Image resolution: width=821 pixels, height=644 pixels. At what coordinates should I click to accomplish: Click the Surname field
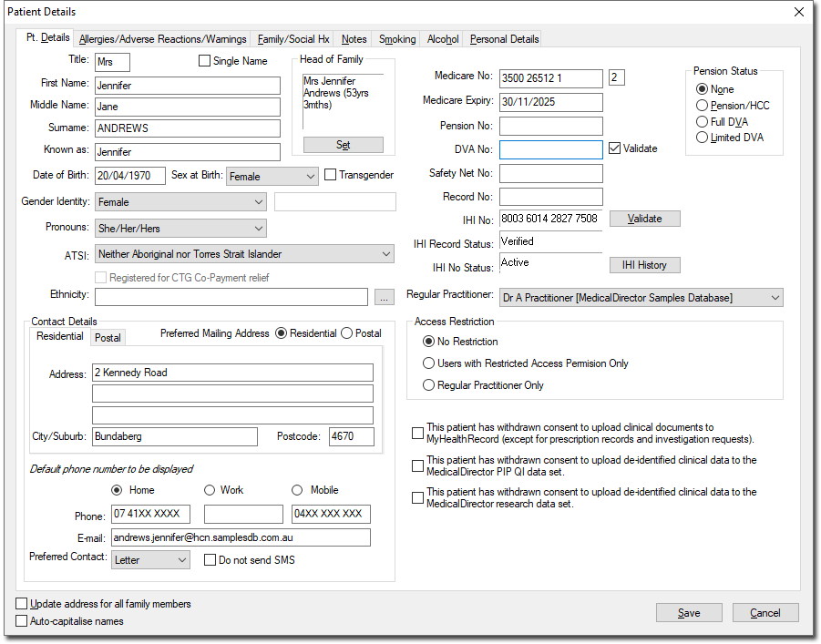pos(188,128)
